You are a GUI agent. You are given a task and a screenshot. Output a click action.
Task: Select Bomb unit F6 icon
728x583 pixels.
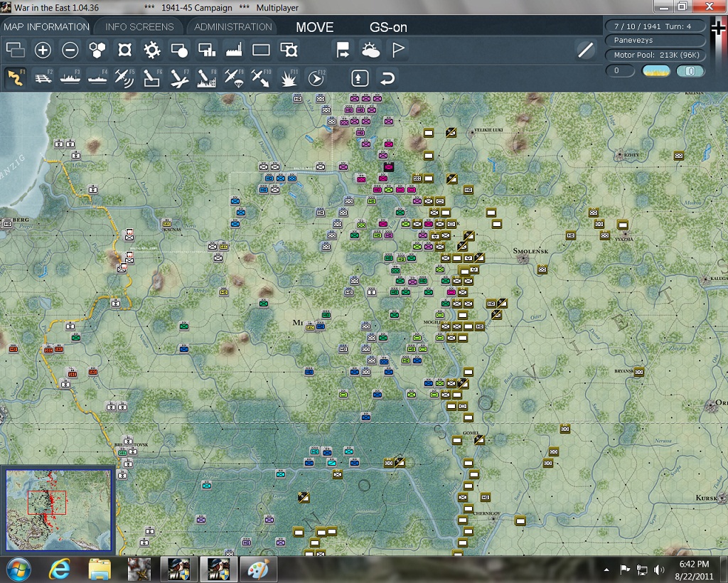point(152,77)
